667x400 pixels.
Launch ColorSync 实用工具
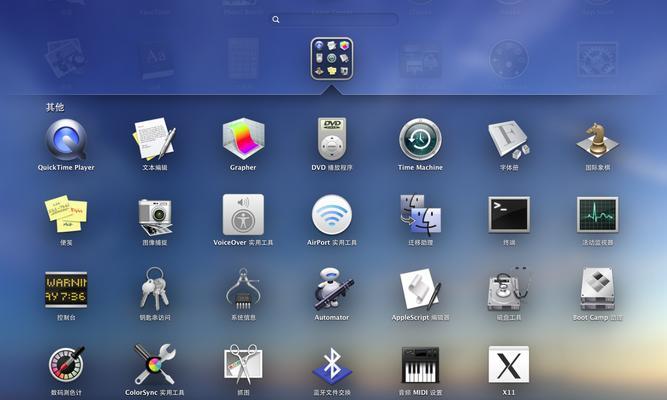tap(154, 364)
